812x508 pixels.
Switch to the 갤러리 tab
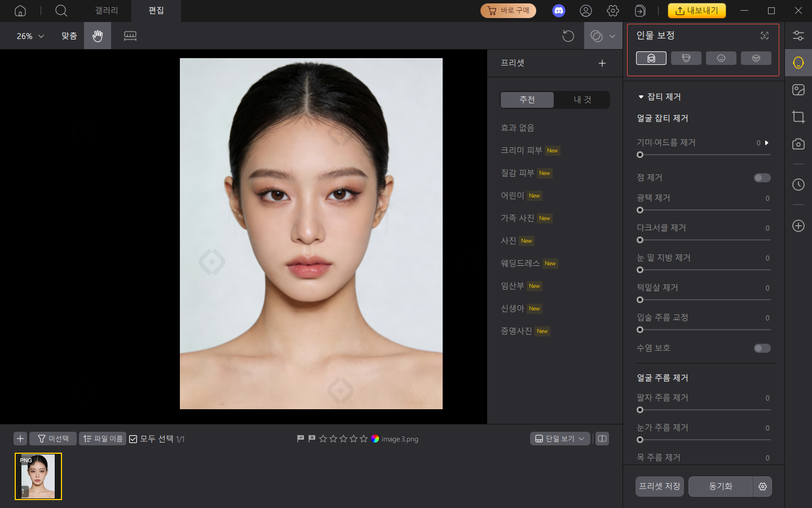pos(106,10)
